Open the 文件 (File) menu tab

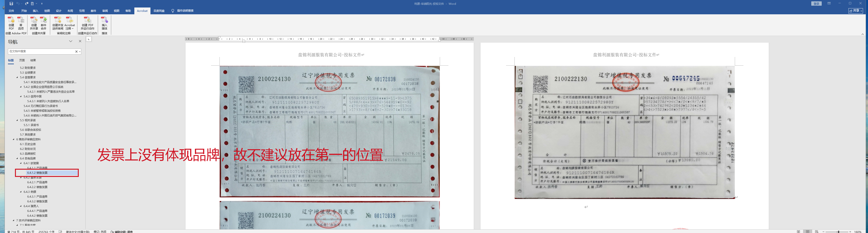[x=11, y=11]
